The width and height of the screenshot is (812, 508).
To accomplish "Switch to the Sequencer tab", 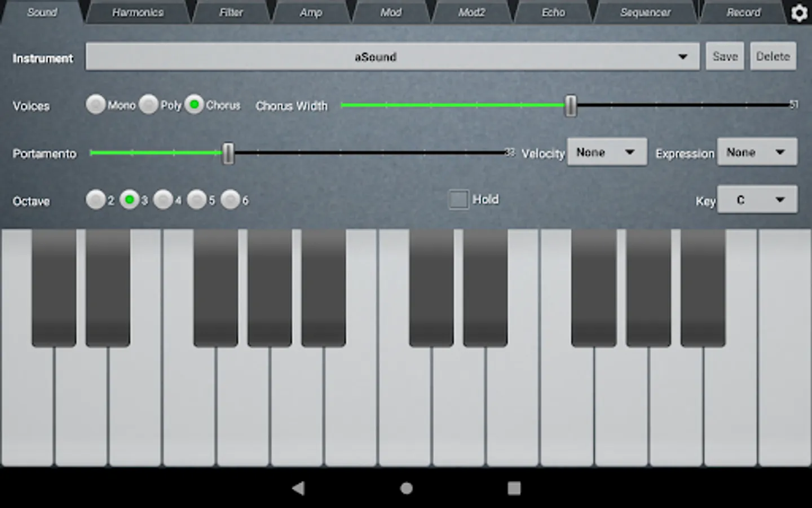I will pyautogui.click(x=646, y=12).
